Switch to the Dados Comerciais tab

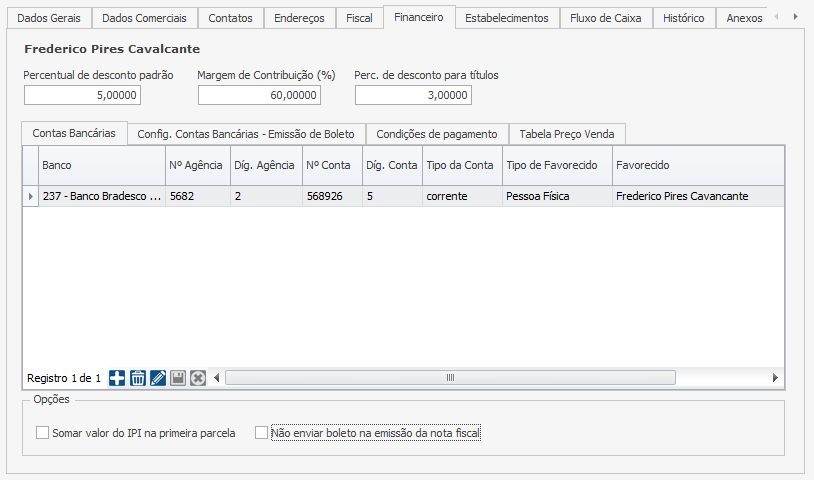[144, 18]
